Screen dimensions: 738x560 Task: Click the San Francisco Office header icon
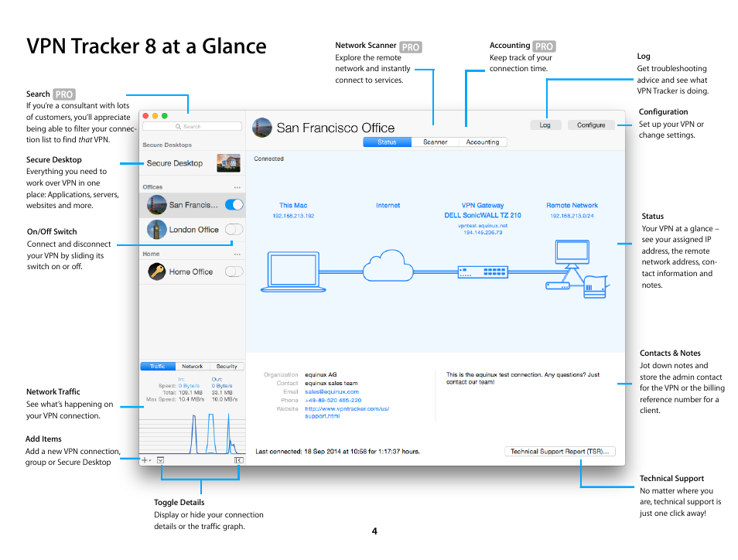(262, 128)
